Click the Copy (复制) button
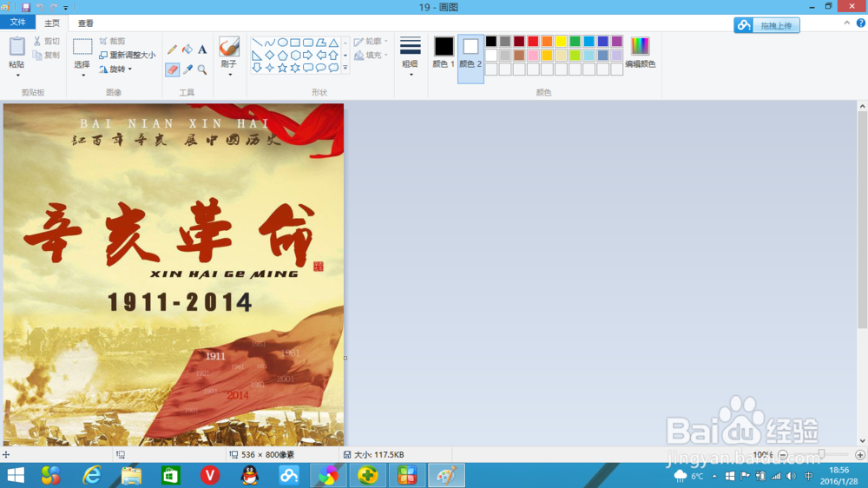Viewport: 868px width, 488px height. click(x=47, y=55)
